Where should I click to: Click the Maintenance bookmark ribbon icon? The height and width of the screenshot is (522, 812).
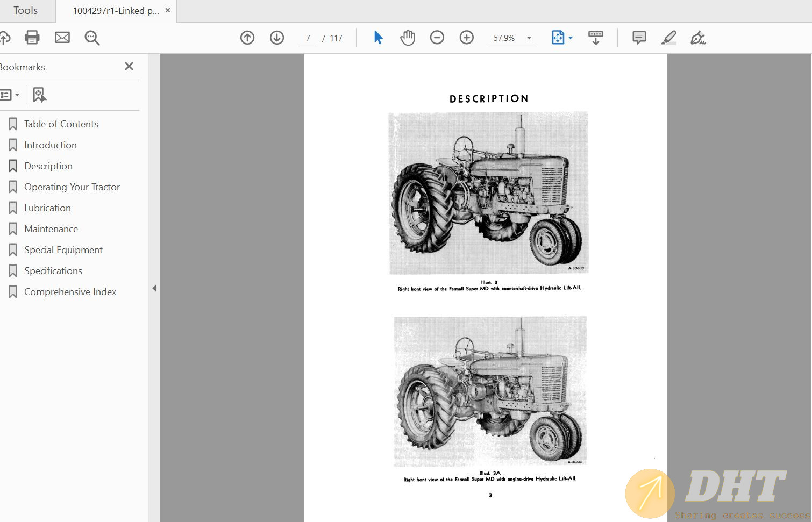[x=13, y=229]
